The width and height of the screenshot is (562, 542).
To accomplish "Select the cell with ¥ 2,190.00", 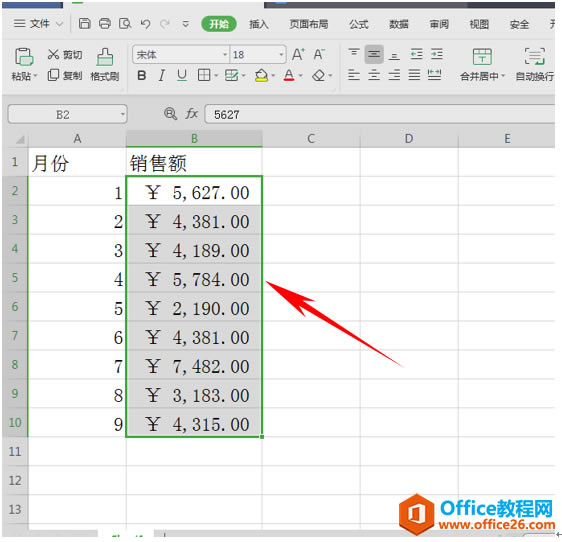I will (194, 308).
